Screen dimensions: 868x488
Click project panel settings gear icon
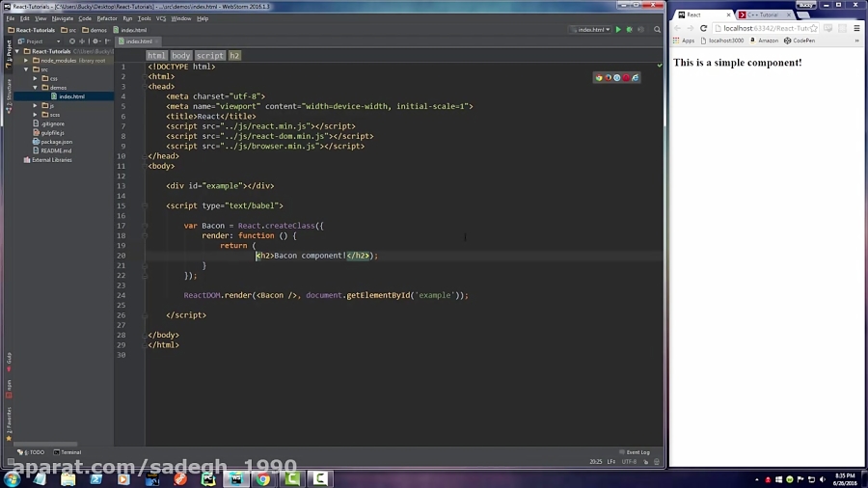point(95,41)
